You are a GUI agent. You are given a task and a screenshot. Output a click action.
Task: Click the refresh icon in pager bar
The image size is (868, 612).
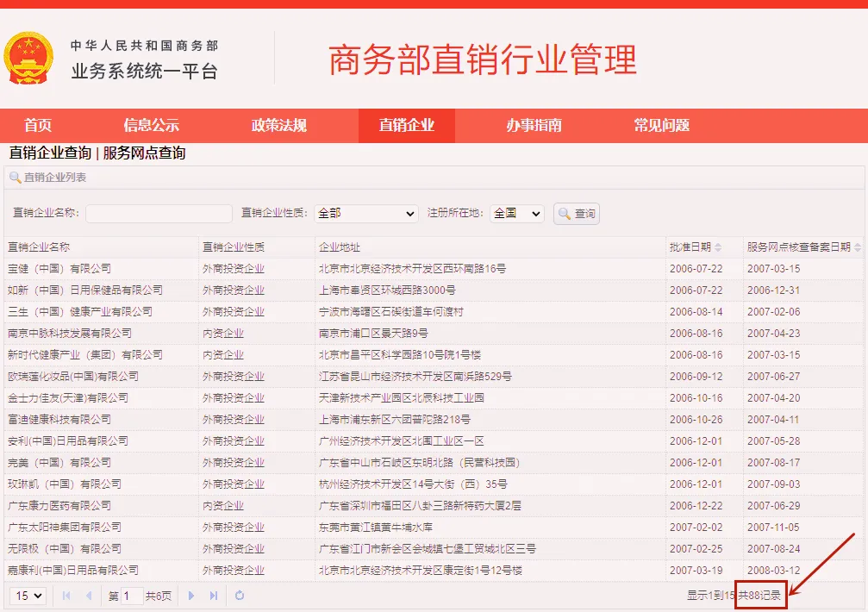coord(240,596)
